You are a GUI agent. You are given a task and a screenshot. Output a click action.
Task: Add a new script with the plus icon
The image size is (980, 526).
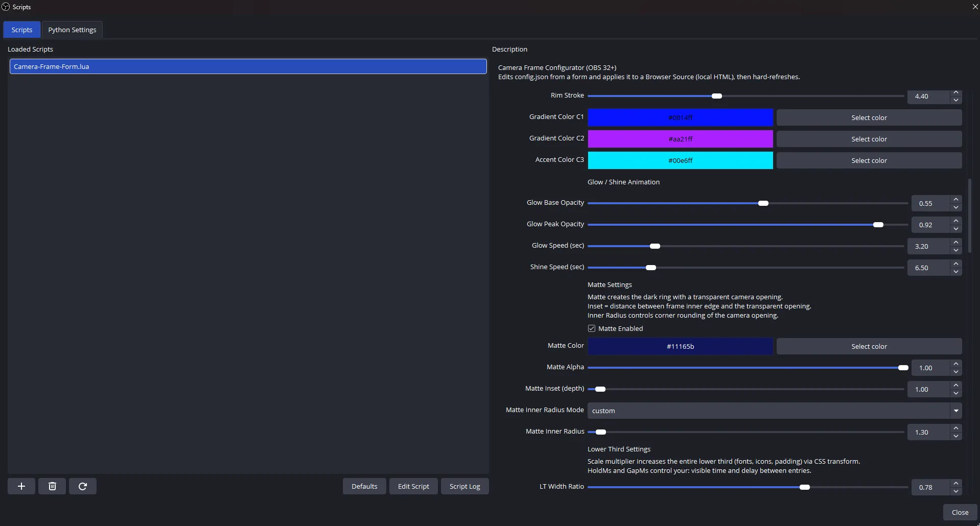21,486
